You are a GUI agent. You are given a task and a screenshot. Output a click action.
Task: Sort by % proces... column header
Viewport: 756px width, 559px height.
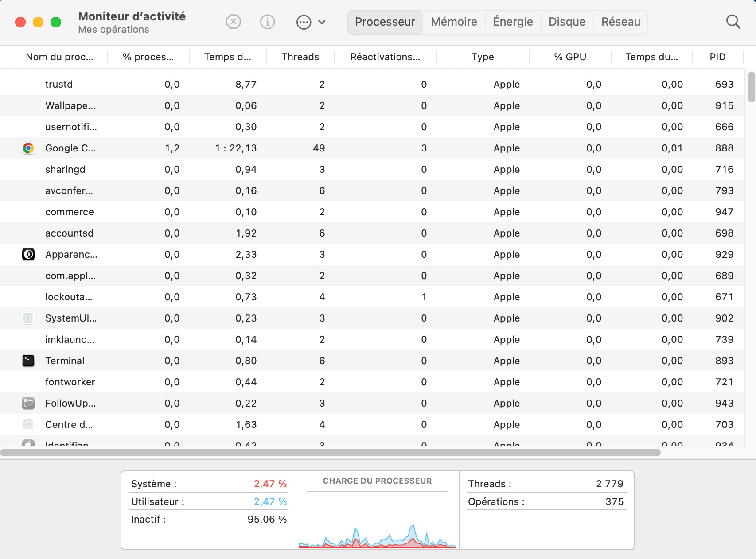click(x=148, y=57)
